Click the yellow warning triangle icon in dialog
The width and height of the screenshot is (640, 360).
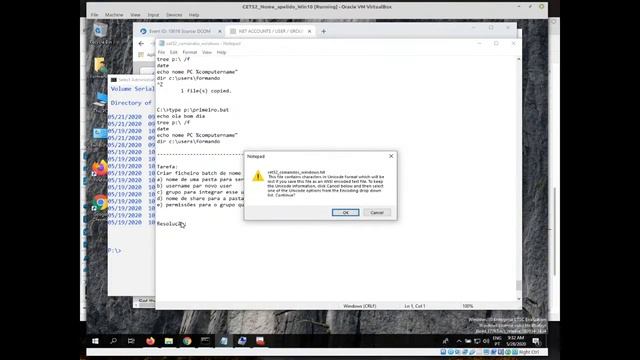pyautogui.click(x=258, y=176)
